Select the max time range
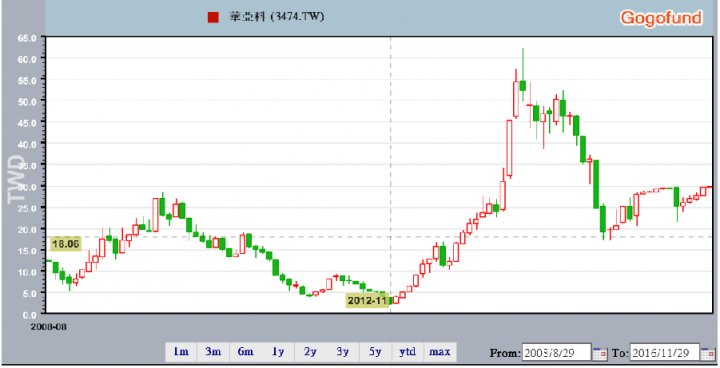720x368 pixels. pyautogui.click(x=440, y=352)
